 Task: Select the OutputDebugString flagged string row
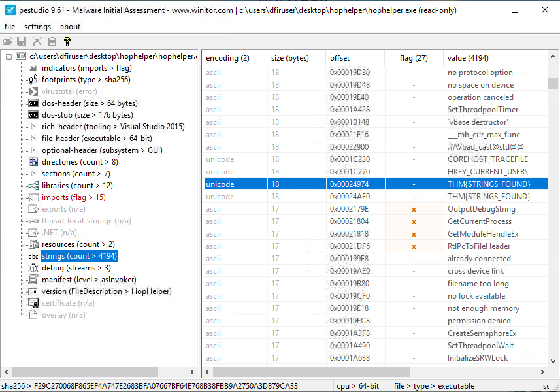click(481, 209)
